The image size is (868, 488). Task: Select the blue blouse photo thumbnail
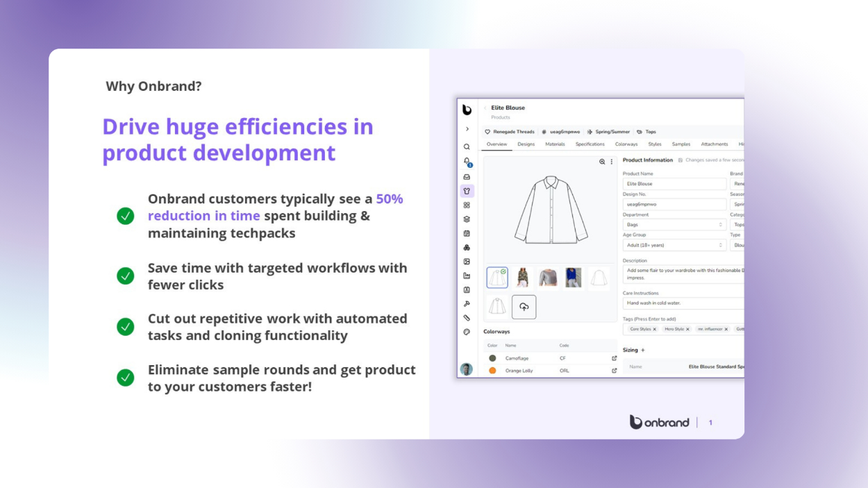coord(574,278)
